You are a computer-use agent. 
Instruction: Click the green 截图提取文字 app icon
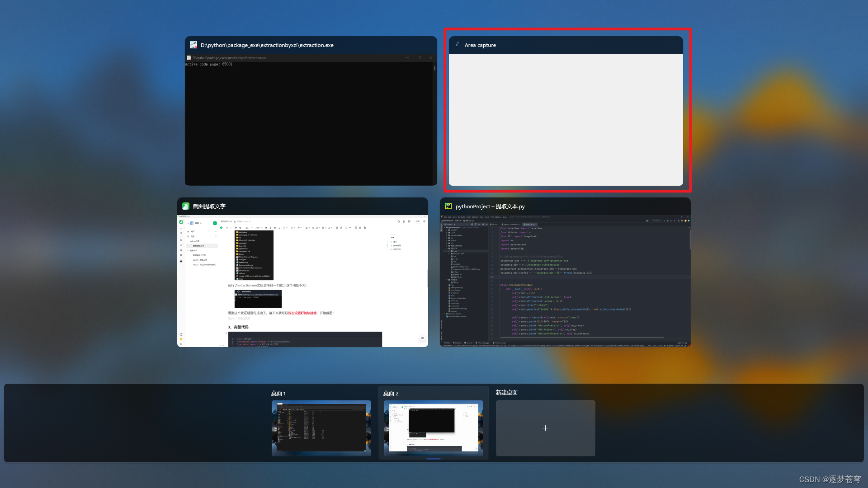tap(185, 206)
